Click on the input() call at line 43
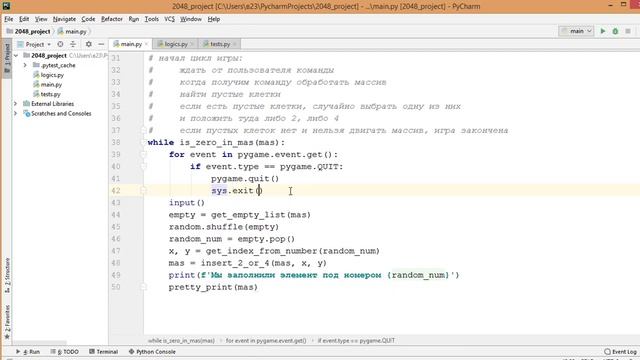 click(x=187, y=203)
